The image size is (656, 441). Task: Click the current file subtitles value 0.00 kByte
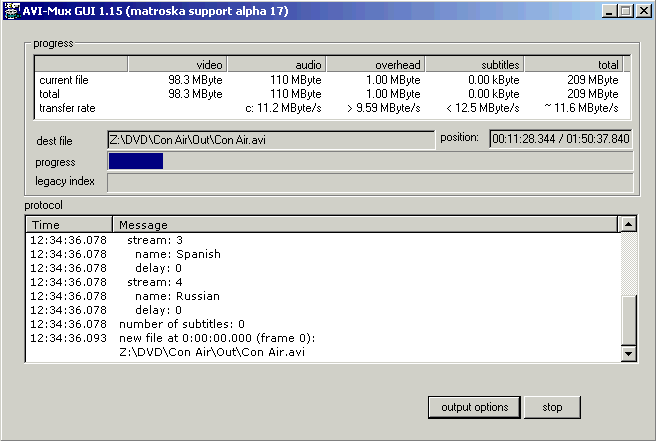click(x=494, y=80)
